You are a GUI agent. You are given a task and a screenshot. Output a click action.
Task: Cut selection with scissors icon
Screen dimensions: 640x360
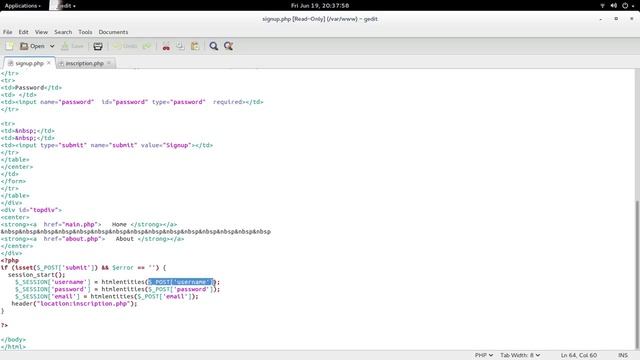click(166, 46)
